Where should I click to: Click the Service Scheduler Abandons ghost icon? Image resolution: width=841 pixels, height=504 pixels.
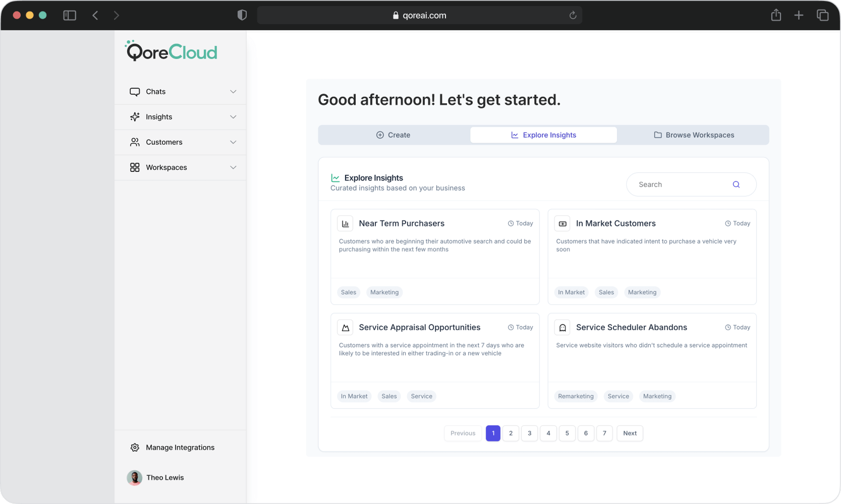tap(563, 328)
